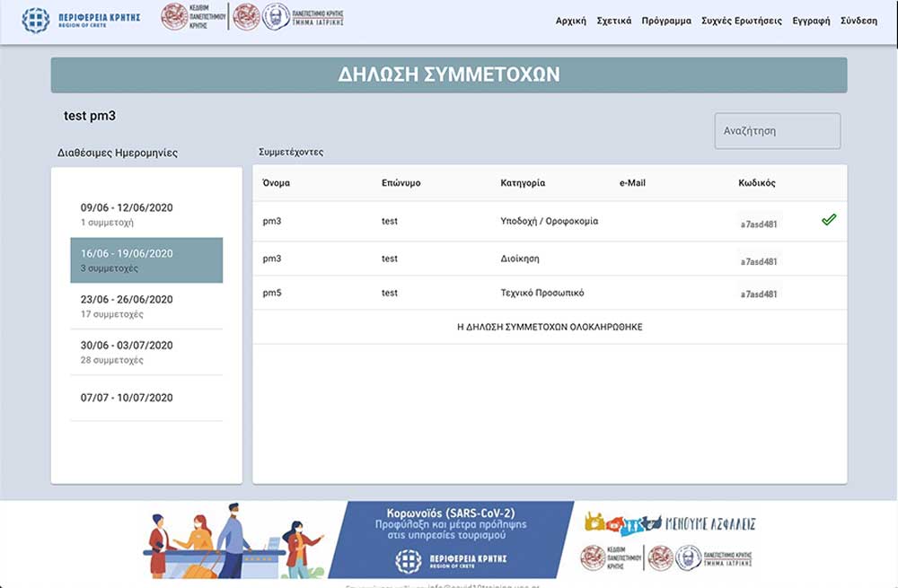The height and width of the screenshot is (588, 898).
Task: Click the e-Mail column header
Action: tap(632, 183)
